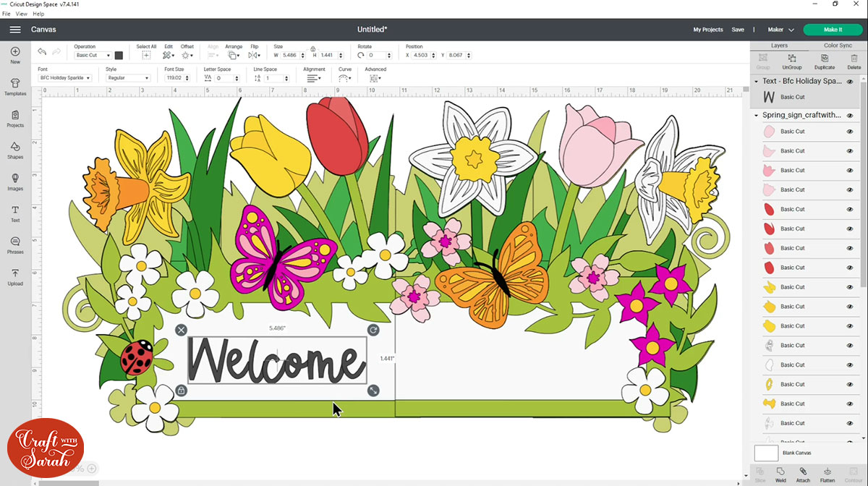This screenshot has height=486, width=868.
Task: Click the Weld icon below the Layers panel
Action: [780, 474]
